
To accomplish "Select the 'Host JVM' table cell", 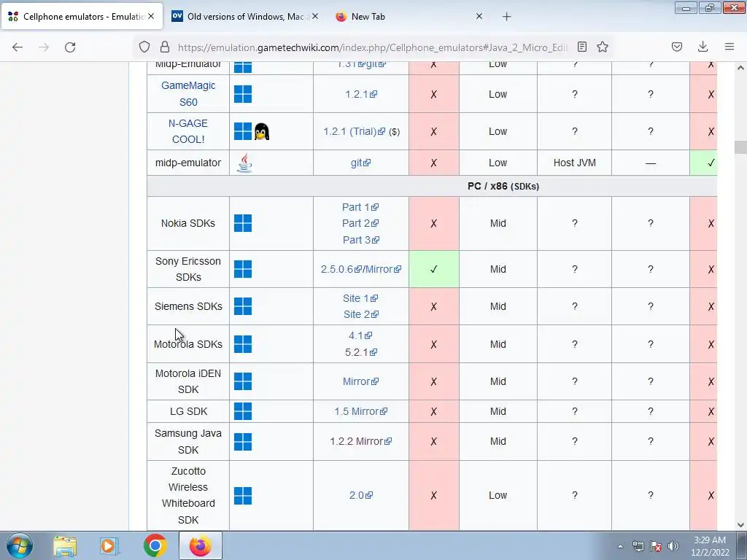I will click(575, 163).
